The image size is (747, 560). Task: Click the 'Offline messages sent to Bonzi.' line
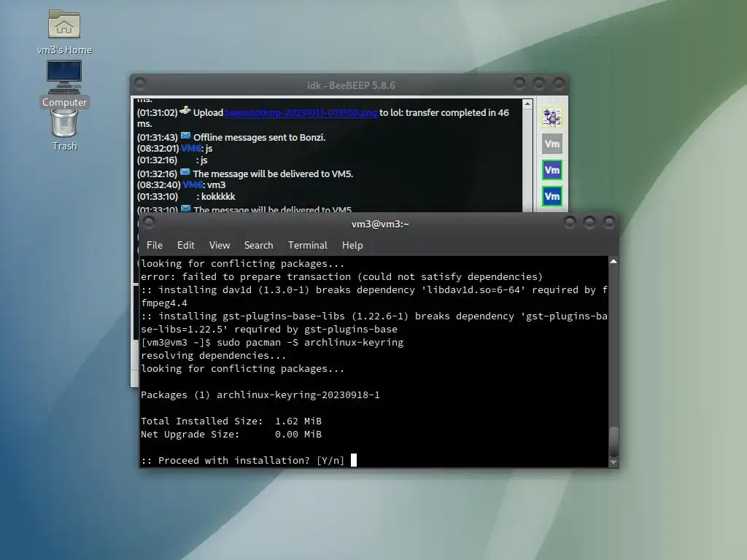pos(259,138)
